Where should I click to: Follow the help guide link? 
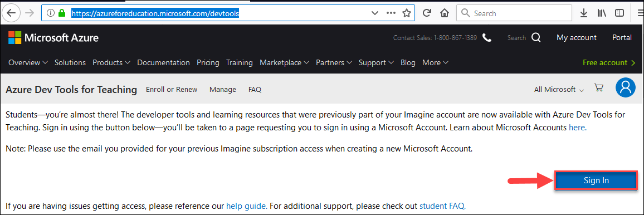tap(246, 206)
